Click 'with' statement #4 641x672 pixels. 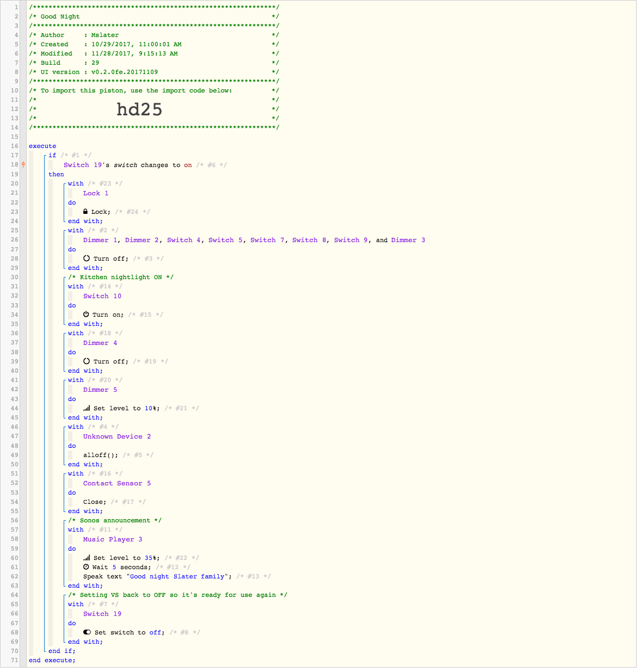coord(76,427)
